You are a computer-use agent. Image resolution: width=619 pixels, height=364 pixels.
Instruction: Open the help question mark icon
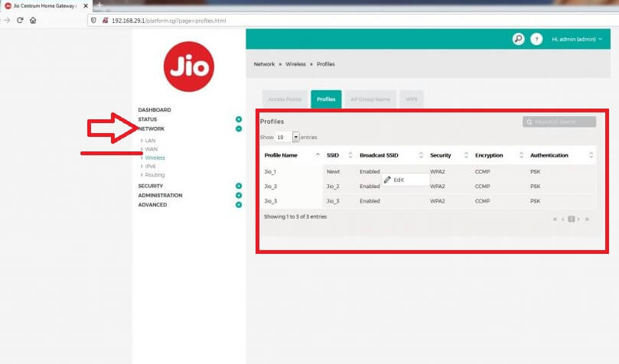[x=536, y=39]
